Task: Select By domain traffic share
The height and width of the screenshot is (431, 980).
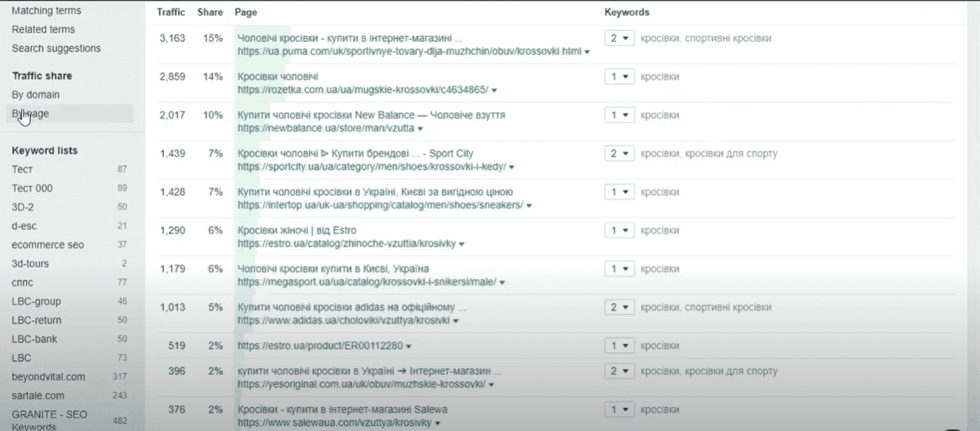Action: [35, 95]
